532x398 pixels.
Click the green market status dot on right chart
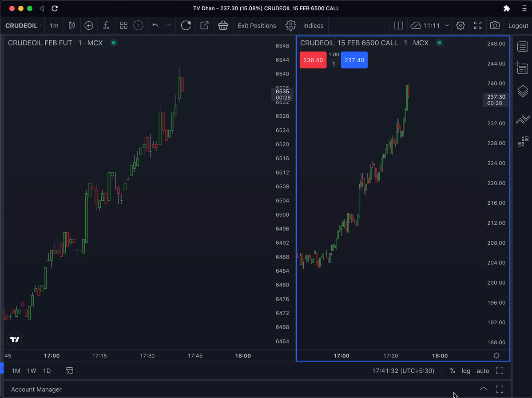coord(439,43)
